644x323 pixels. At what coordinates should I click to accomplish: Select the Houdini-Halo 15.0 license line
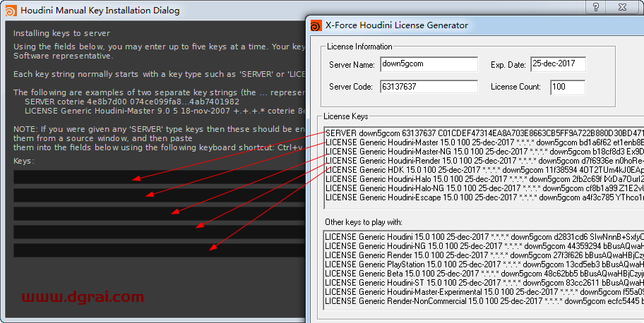click(484, 179)
